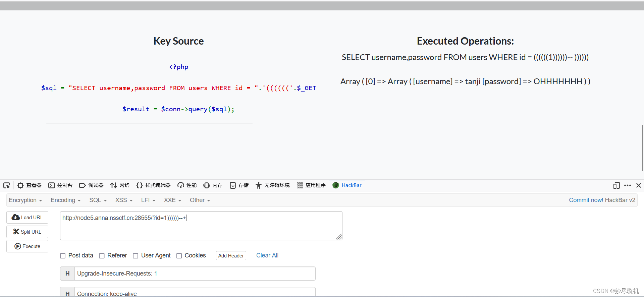Click the Execute button
Viewport: 644px width, 297px height.
(x=28, y=246)
